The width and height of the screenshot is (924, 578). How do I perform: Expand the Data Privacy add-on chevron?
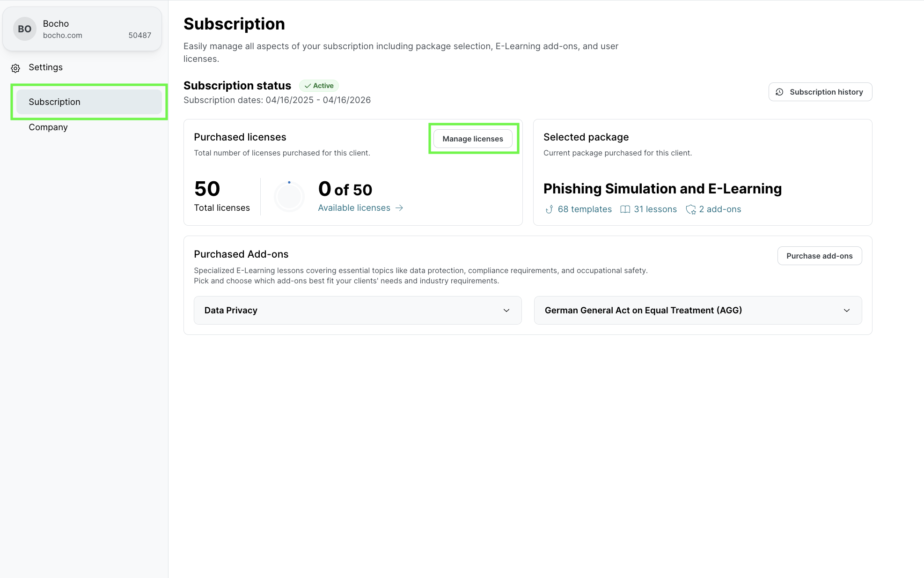pyautogui.click(x=506, y=311)
